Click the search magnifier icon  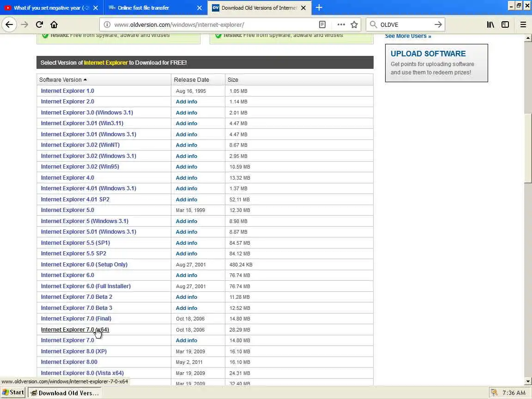pos(373,24)
